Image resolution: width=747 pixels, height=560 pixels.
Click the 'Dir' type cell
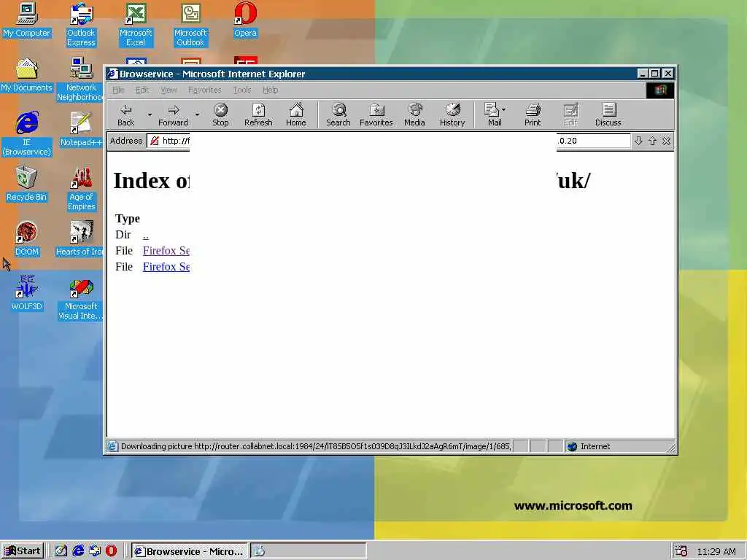[x=123, y=235]
